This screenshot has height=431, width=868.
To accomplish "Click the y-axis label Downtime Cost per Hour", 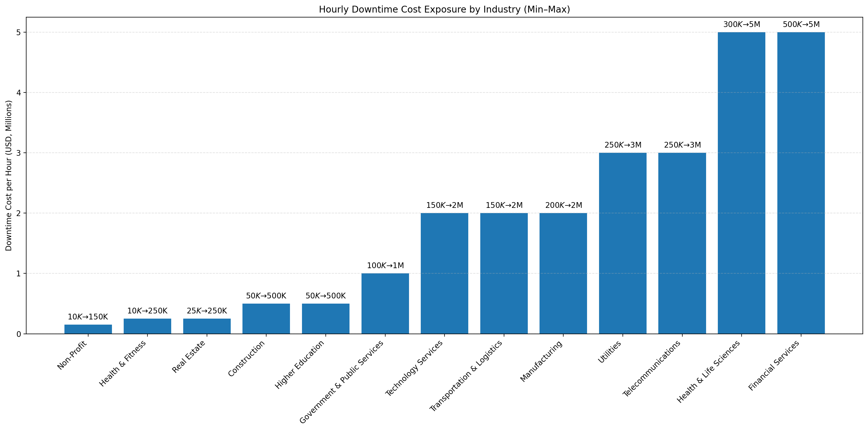I will [9, 175].
